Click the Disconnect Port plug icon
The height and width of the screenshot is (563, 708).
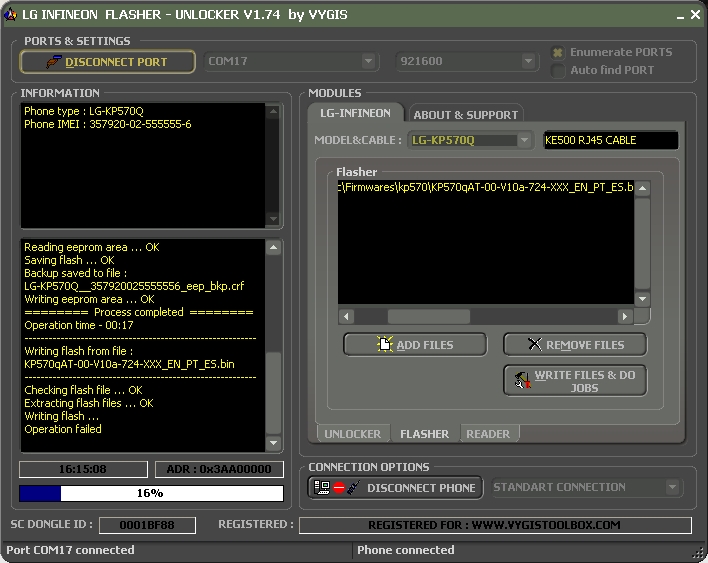tap(54, 61)
